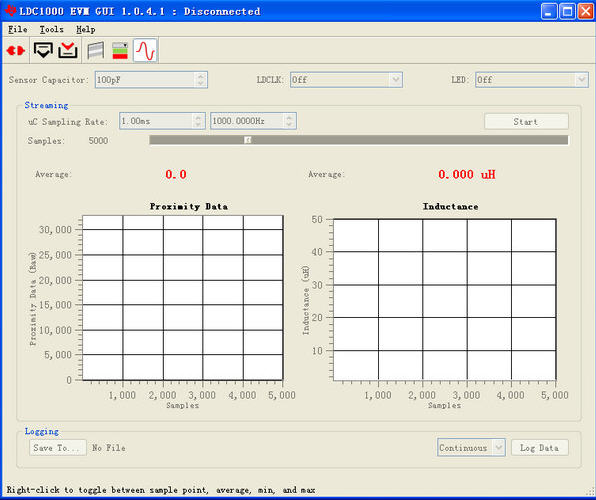The width and height of the screenshot is (596, 500).
Task: Close the LDC1000 EVM GUI window
Action: [586, 11]
